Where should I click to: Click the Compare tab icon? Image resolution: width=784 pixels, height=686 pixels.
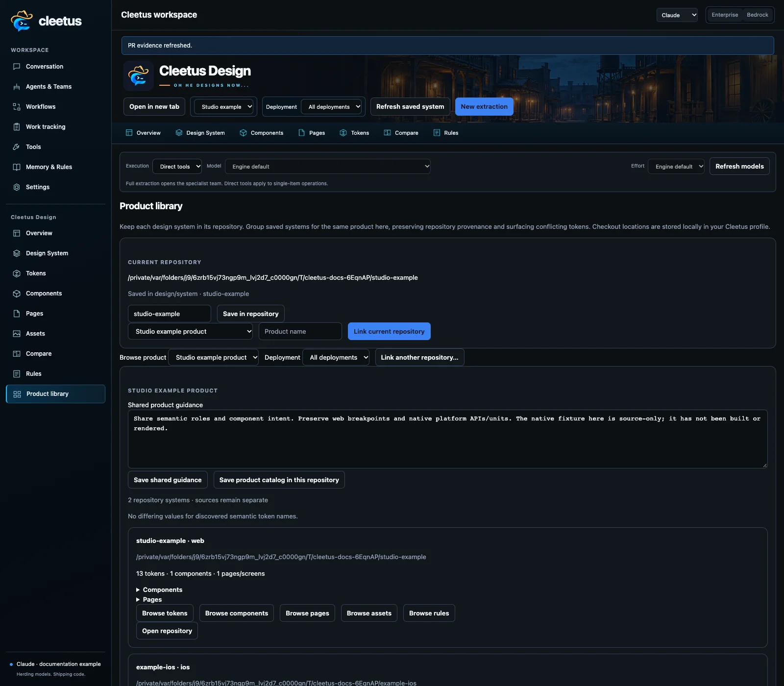[387, 133]
